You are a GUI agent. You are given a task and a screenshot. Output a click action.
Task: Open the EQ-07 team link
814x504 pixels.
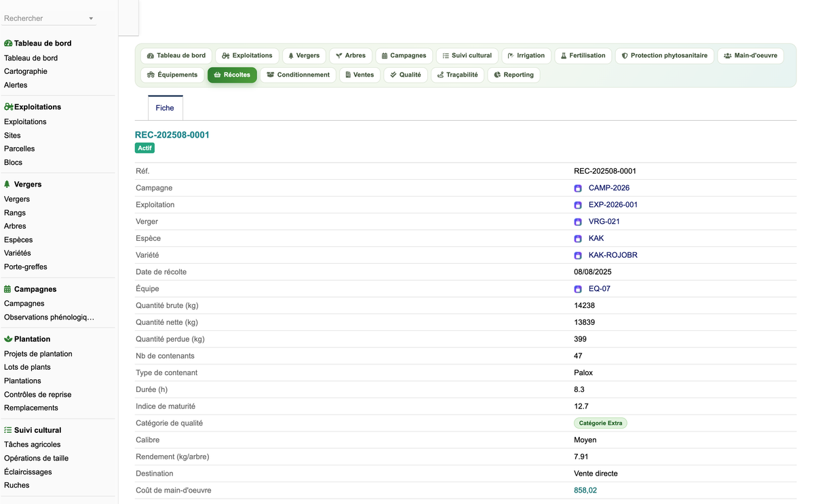click(600, 289)
